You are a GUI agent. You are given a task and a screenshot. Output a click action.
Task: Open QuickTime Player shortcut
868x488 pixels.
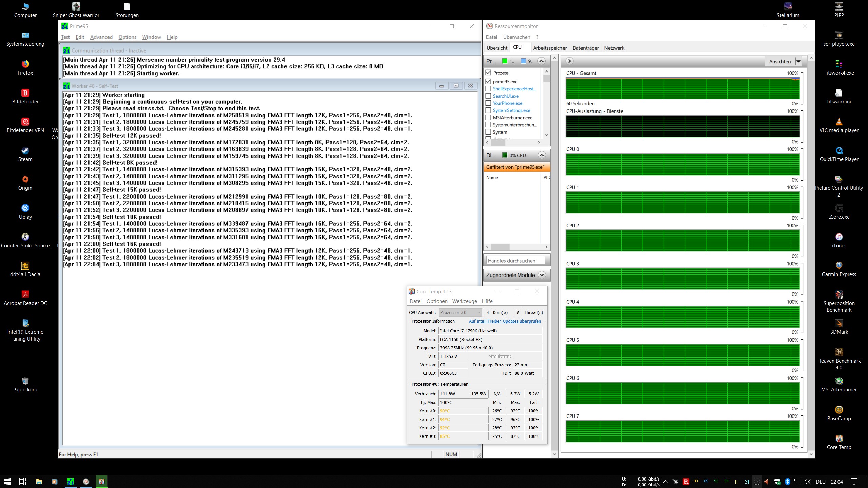coord(839,154)
